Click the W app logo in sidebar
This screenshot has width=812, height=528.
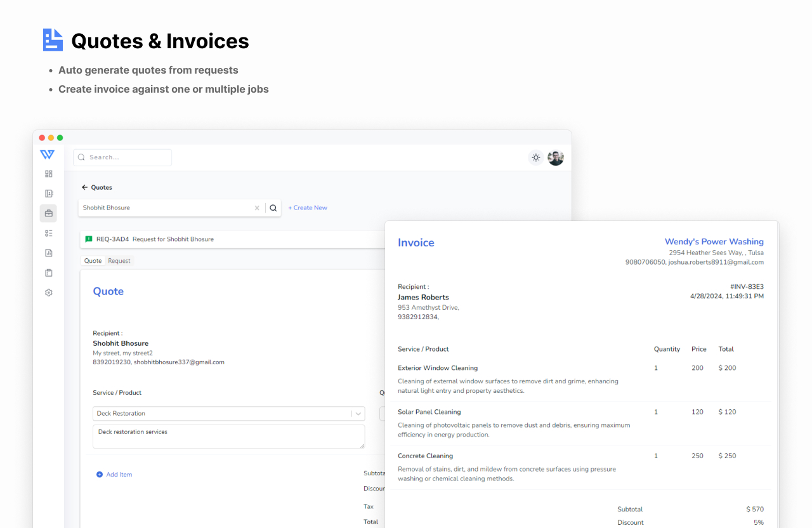click(x=47, y=154)
